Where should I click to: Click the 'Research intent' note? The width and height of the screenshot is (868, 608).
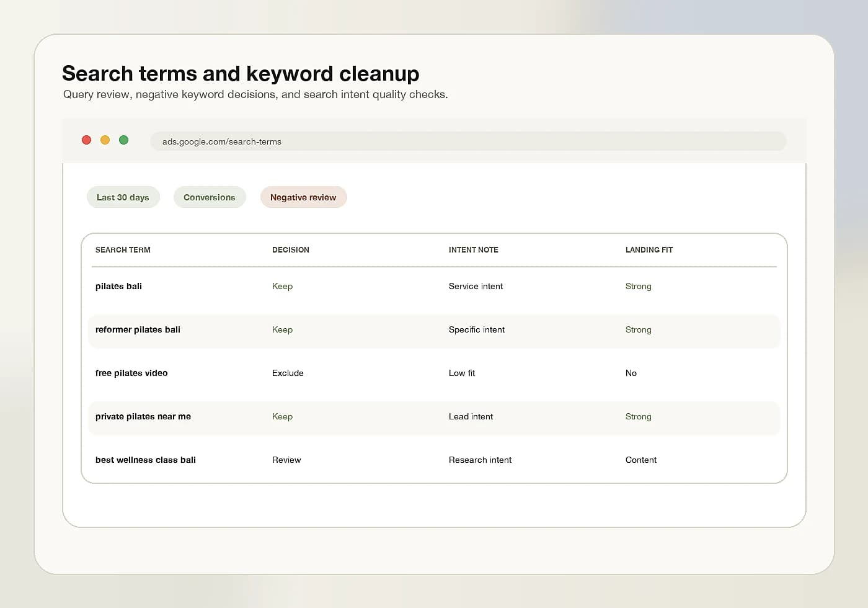(480, 460)
